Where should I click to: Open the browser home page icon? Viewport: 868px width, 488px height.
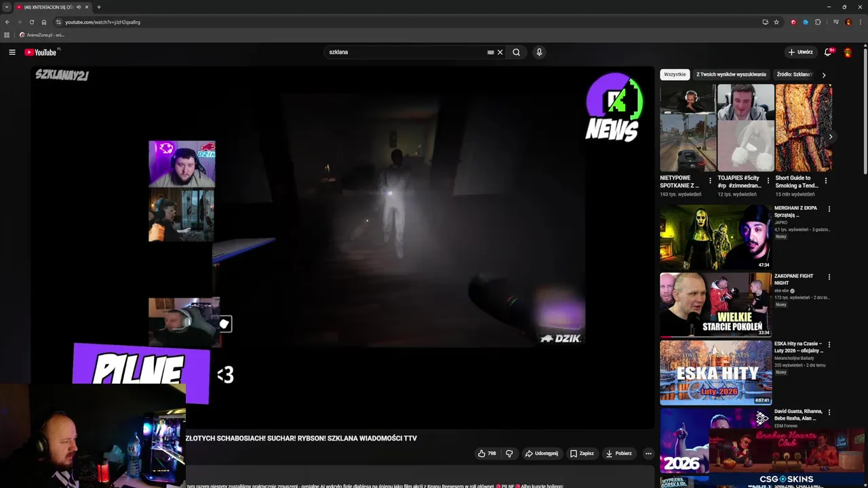44,22
